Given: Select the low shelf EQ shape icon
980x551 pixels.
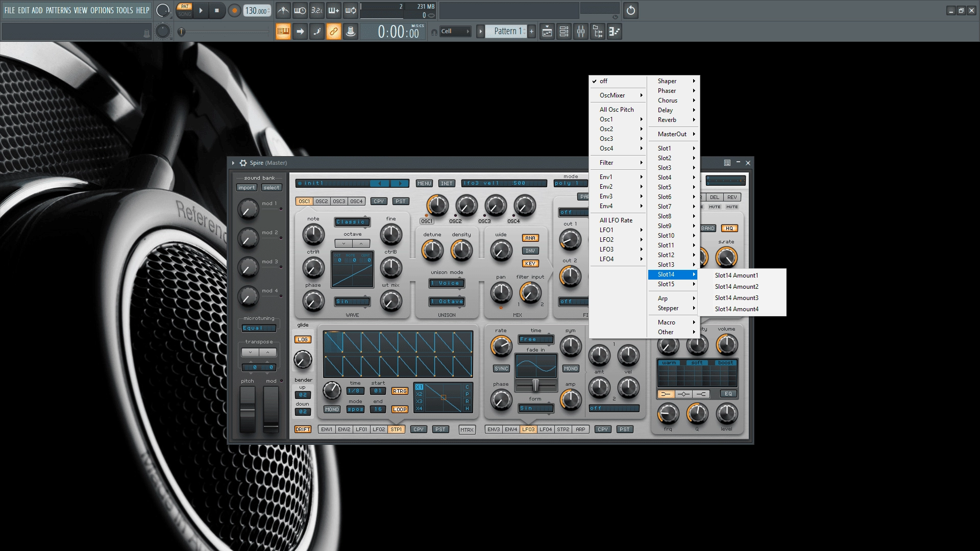Looking at the screenshot, I should (666, 394).
